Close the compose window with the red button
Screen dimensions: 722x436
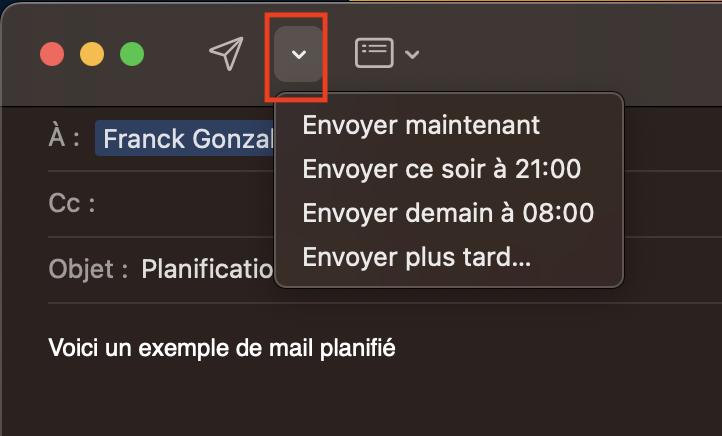(52, 54)
